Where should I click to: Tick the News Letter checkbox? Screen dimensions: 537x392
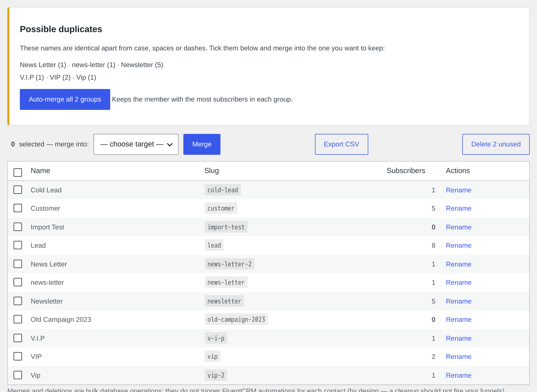pos(18,264)
